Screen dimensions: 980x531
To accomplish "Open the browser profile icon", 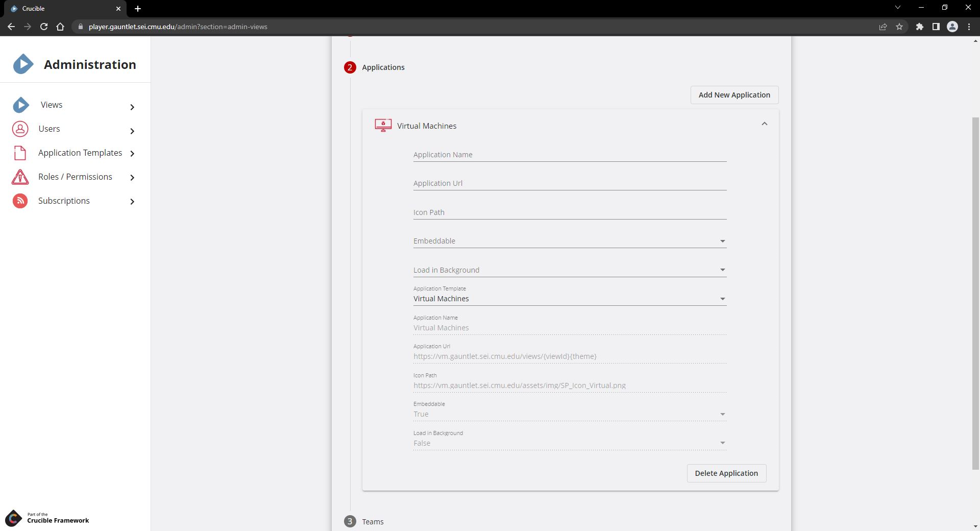I will coord(952,27).
